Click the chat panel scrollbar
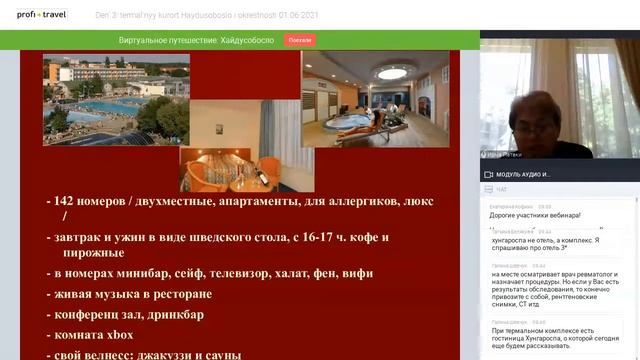Image resolution: width=640 pixels, height=360 pixels. (637, 278)
